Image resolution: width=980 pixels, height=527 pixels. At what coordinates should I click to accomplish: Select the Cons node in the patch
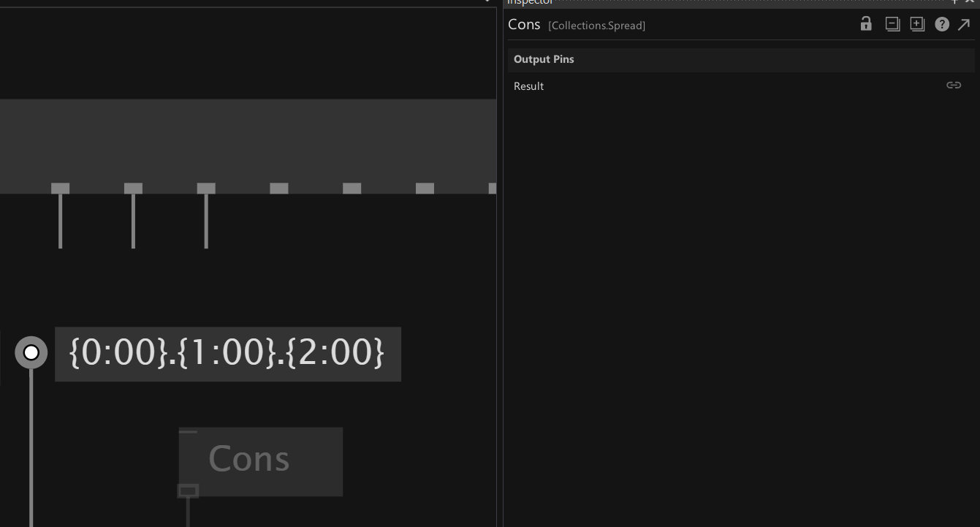tap(260, 460)
